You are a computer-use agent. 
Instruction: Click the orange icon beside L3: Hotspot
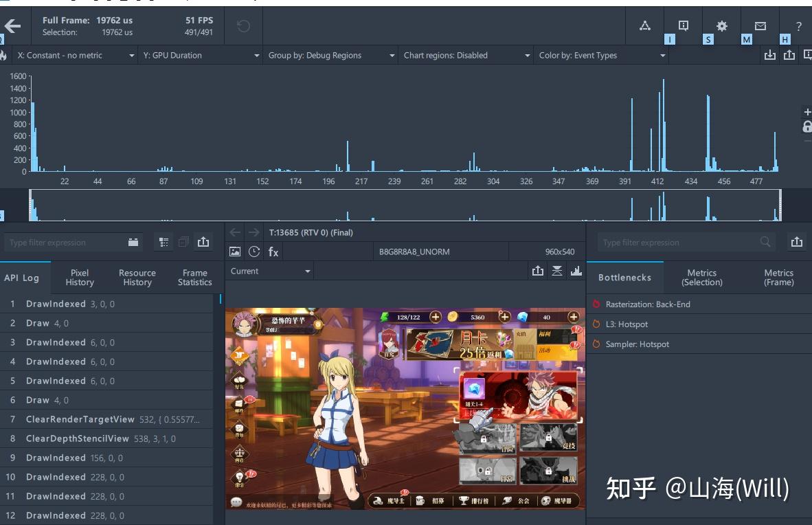[596, 324]
